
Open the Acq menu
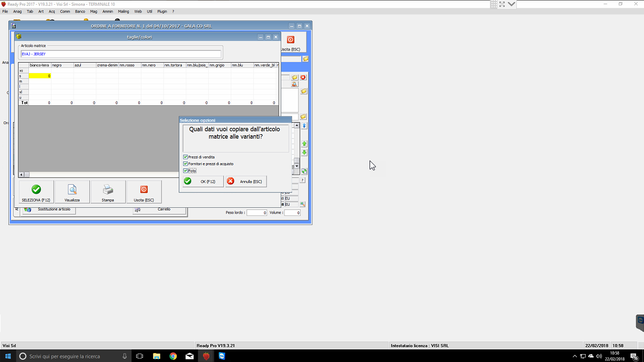coord(52,11)
